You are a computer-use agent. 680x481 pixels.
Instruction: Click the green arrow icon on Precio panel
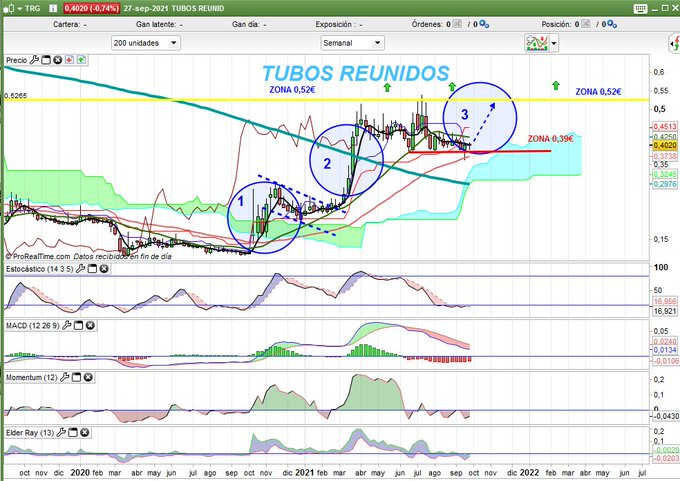(x=81, y=60)
